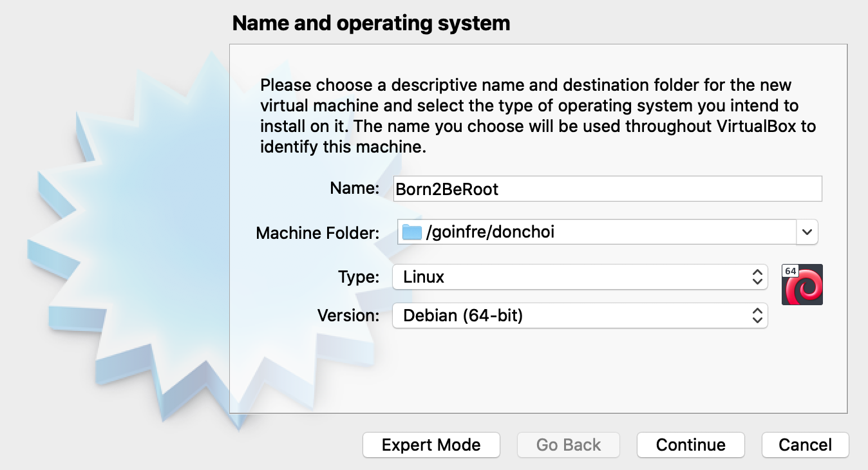
Task: Switch to Expert Mode
Action: tap(431, 445)
